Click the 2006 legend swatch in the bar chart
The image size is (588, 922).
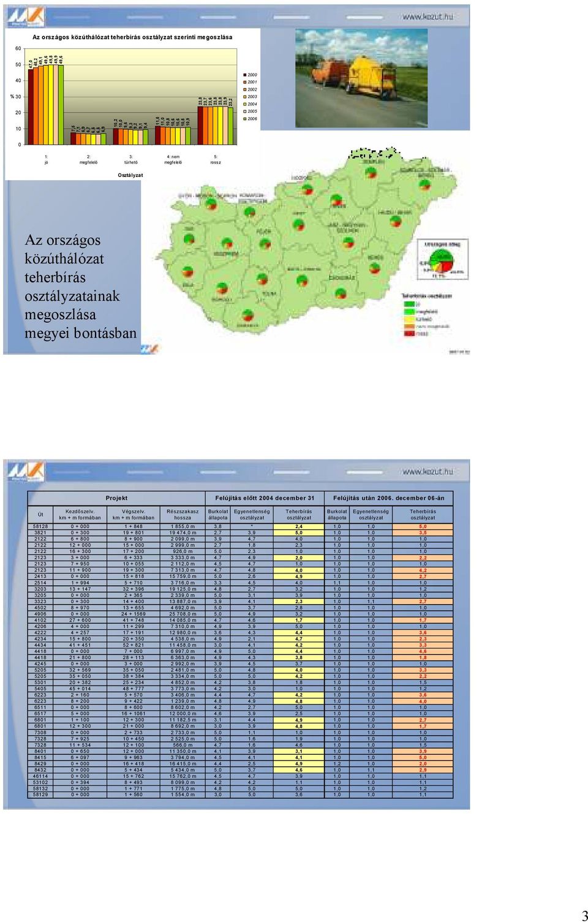(244, 119)
